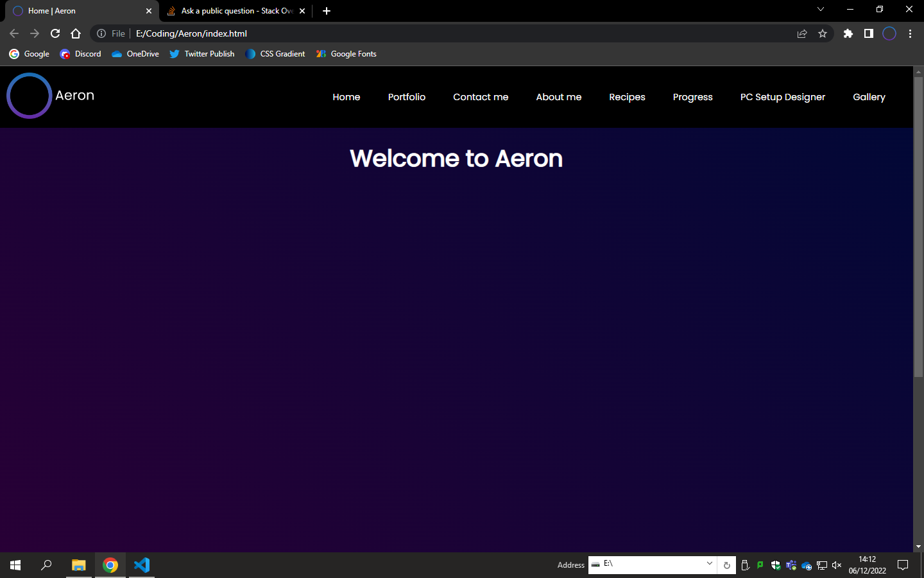The height and width of the screenshot is (578, 924).
Task: Switch to Stack Overflow question tab
Action: pos(236,11)
